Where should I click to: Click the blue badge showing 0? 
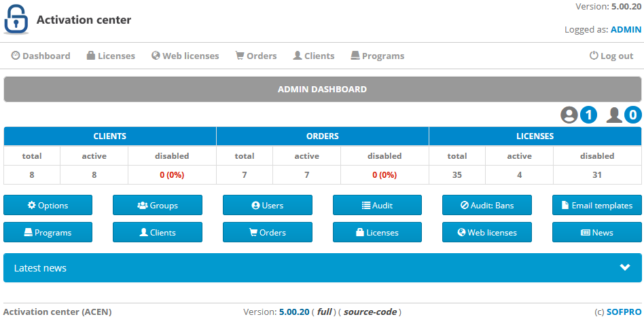coord(633,115)
